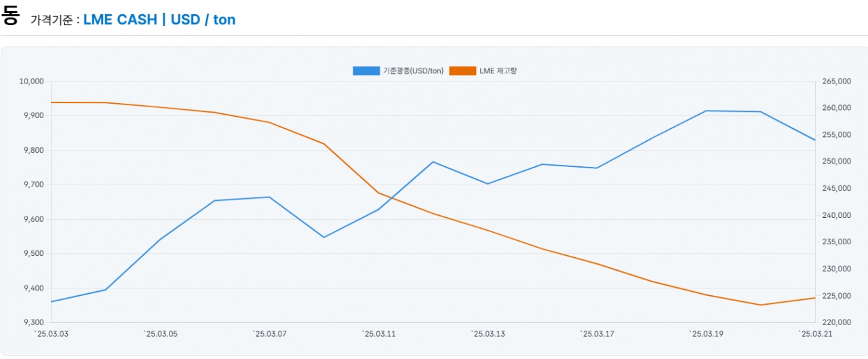
Task: Click the 220,000 right axis label
Action: click(835, 322)
